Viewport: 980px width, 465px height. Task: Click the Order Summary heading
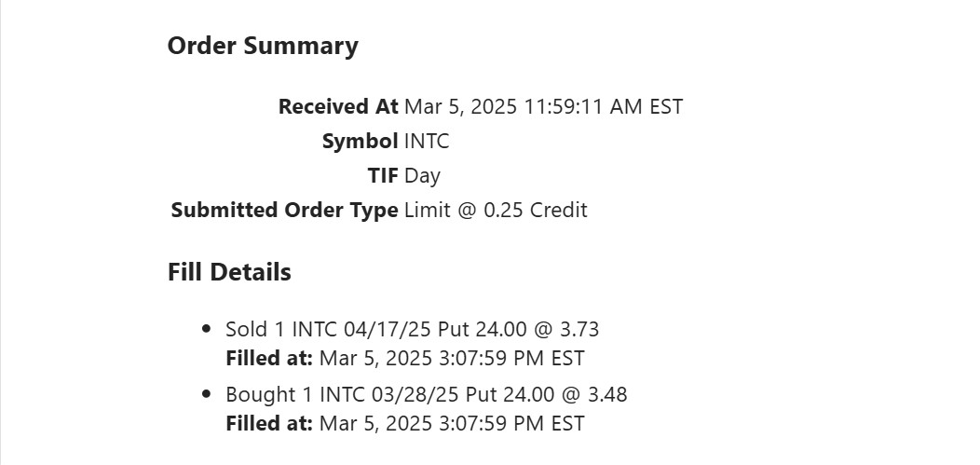click(x=263, y=47)
